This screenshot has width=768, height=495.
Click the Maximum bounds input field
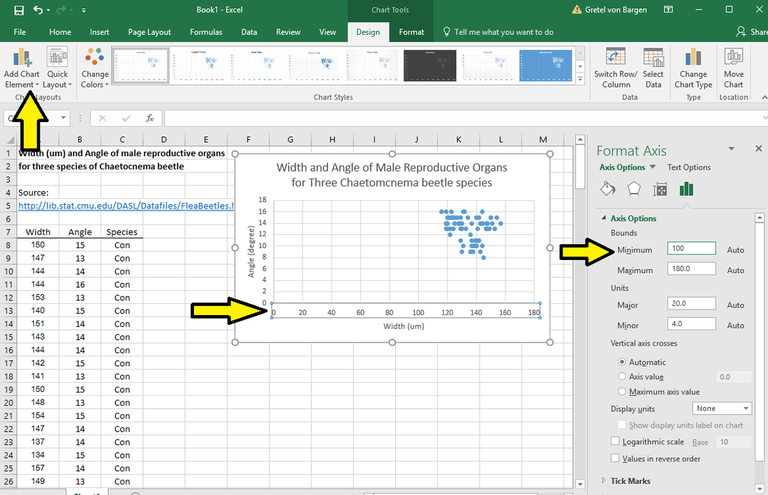point(690,269)
